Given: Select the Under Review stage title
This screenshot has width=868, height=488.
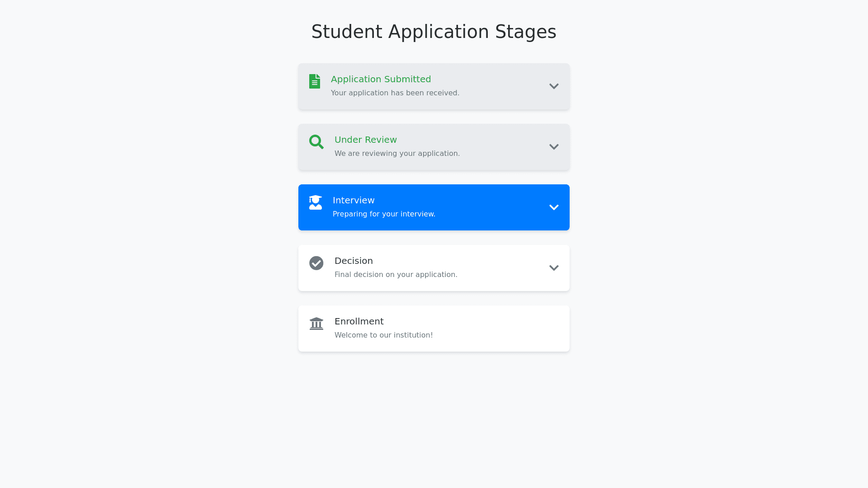Looking at the screenshot, I should click(x=365, y=140).
